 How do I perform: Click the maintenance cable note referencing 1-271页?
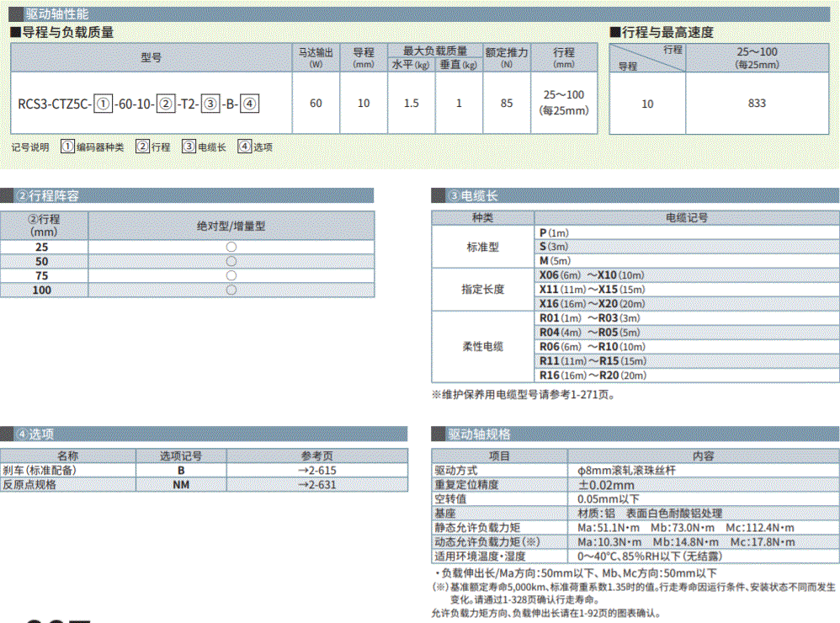524,395
